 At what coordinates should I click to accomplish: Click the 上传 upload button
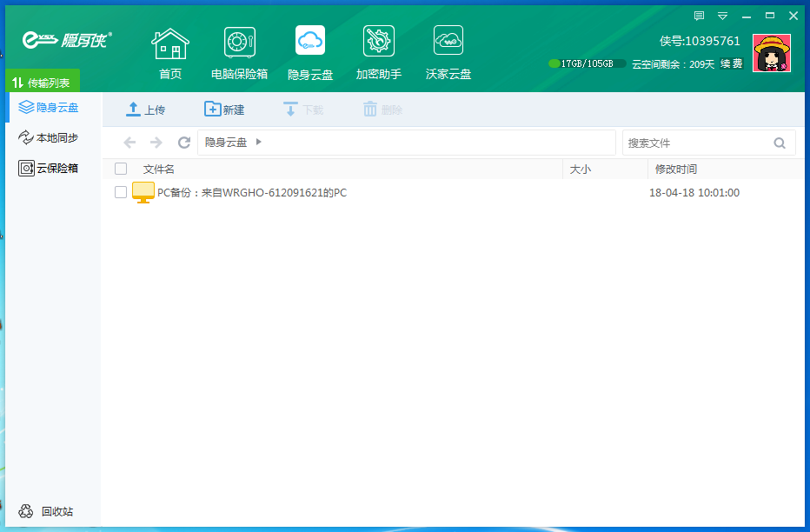point(146,110)
